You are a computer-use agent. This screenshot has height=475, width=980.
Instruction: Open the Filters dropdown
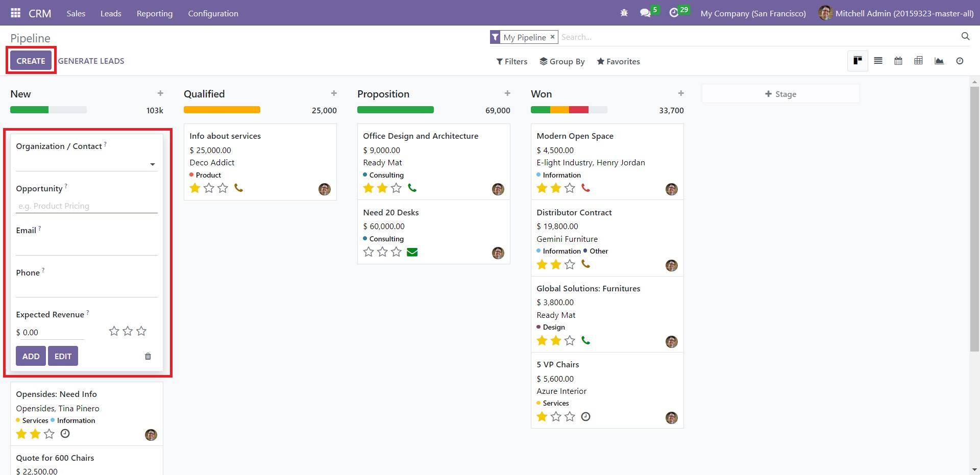[x=511, y=61]
